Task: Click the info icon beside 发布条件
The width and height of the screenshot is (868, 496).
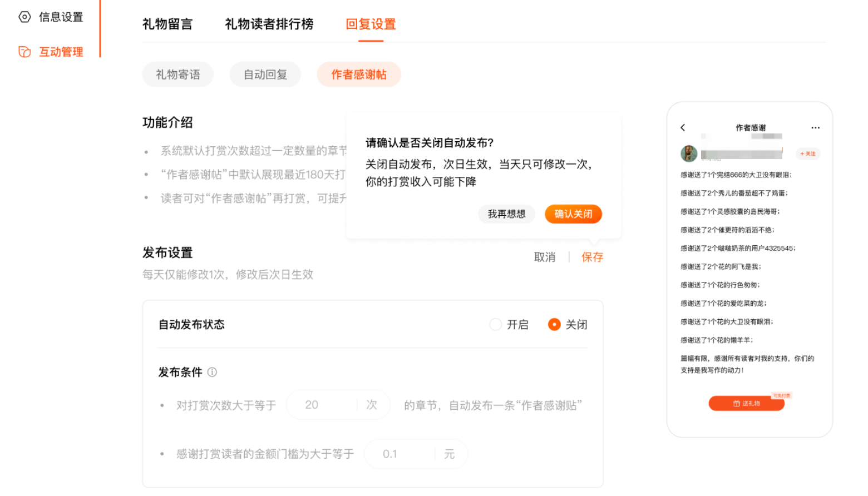Action: [212, 372]
